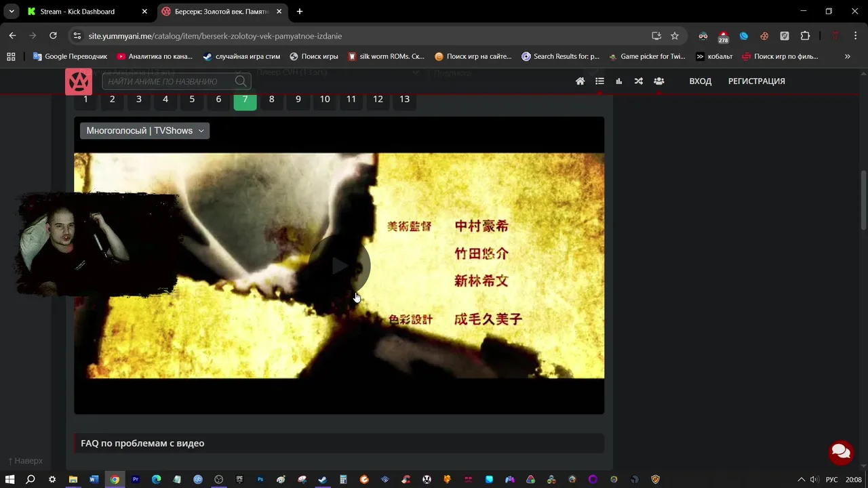Open the Game picker for Twi... bookmark
This screenshot has width=868, height=488.
647,56
